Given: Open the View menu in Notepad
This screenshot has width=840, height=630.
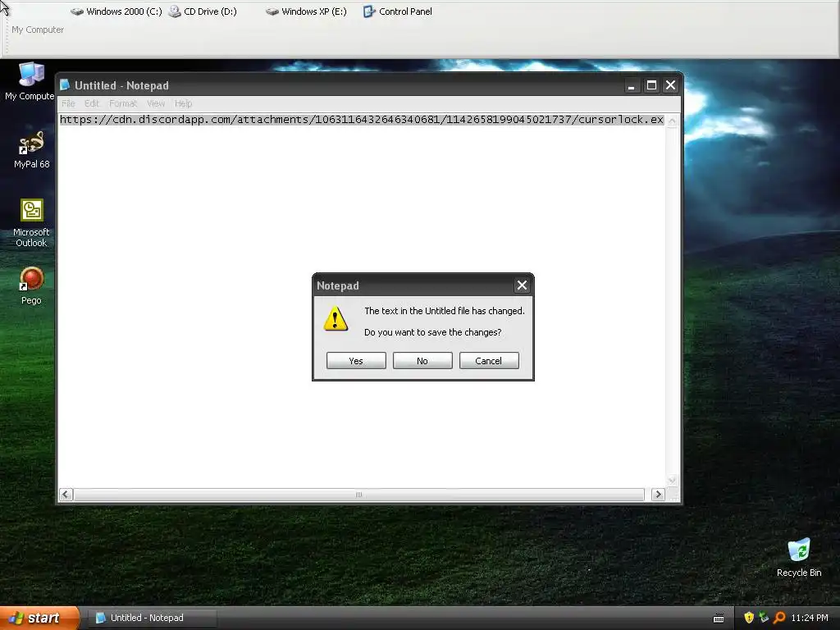Looking at the screenshot, I should pyautogui.click(x=156, y=103).
